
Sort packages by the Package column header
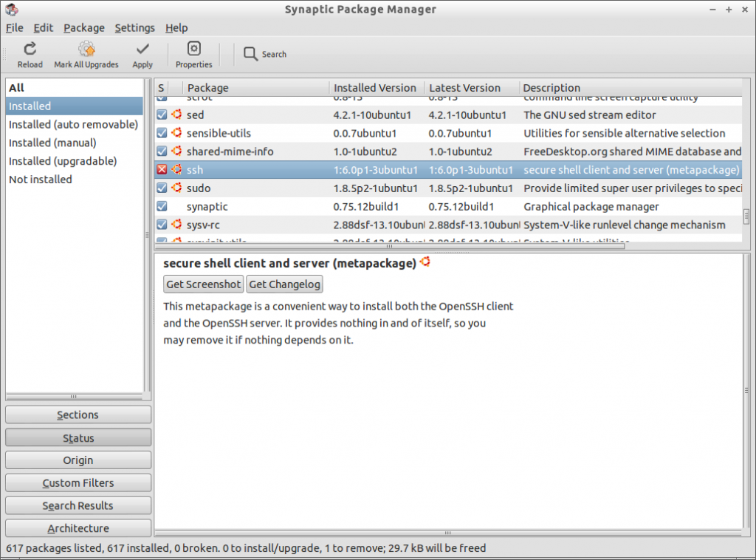(x=207, y=88)
